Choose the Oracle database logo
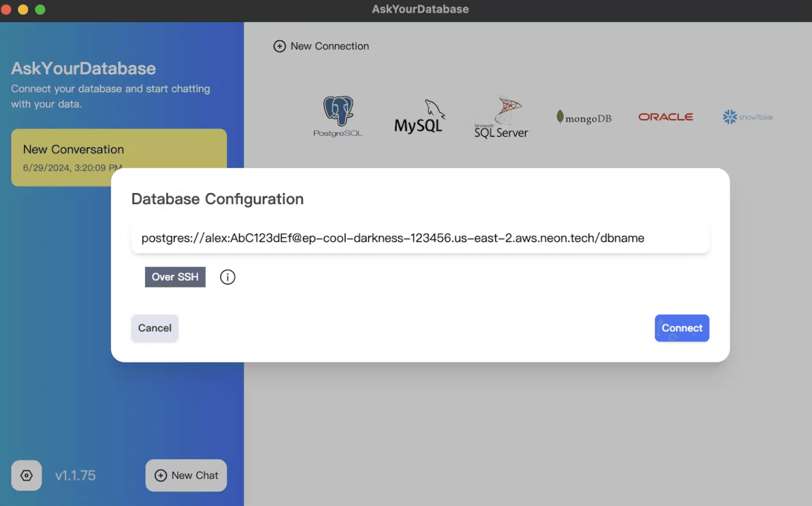The image size is (812, 506). 665,117
